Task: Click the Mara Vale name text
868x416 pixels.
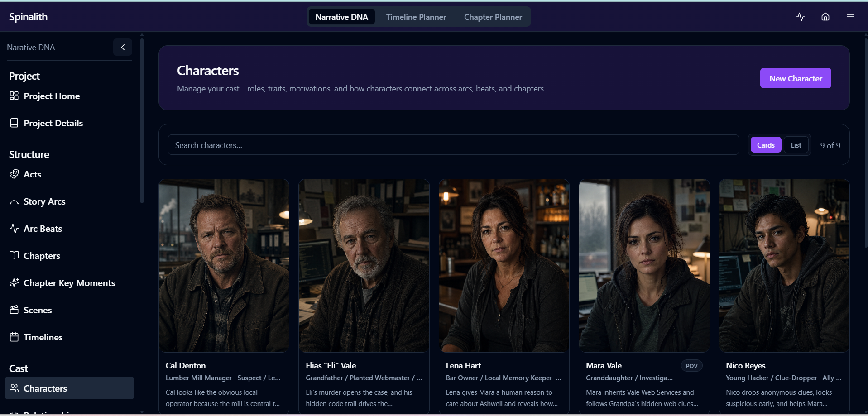Action: point(604,365)
